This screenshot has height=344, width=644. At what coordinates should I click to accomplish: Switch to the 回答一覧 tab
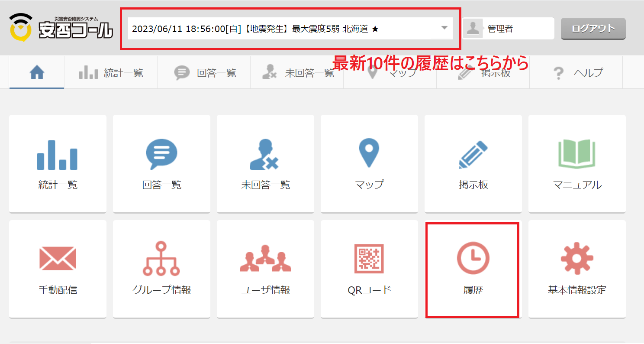click(x=205, y=73)
